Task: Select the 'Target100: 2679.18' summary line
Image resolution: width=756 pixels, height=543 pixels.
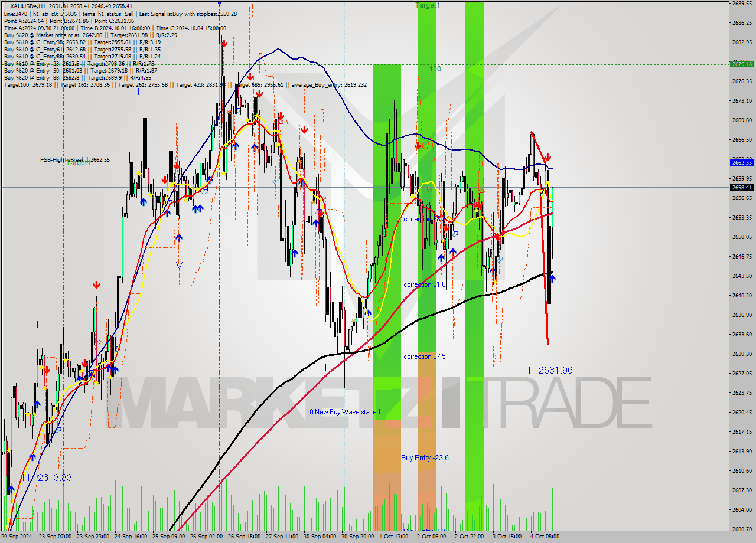Action: pos(185,84)
